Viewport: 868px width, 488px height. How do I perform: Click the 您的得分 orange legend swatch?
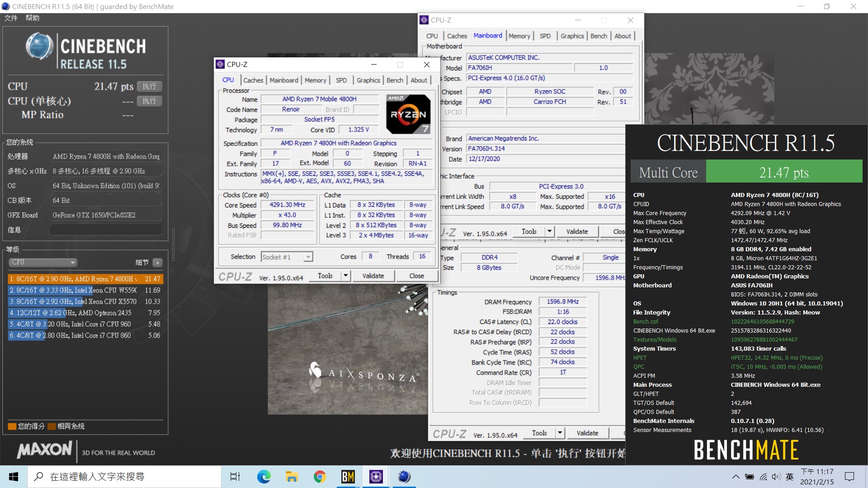click(12, 426)
